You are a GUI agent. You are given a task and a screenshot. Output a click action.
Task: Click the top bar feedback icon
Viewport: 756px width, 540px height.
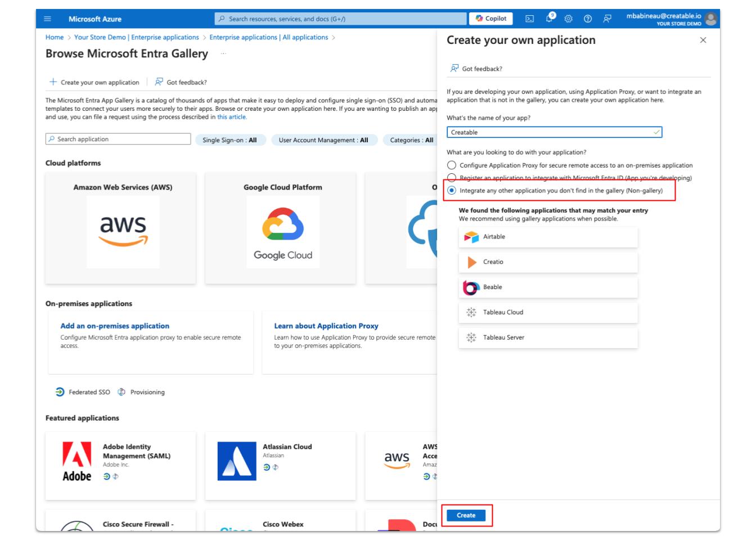[607, 19]
